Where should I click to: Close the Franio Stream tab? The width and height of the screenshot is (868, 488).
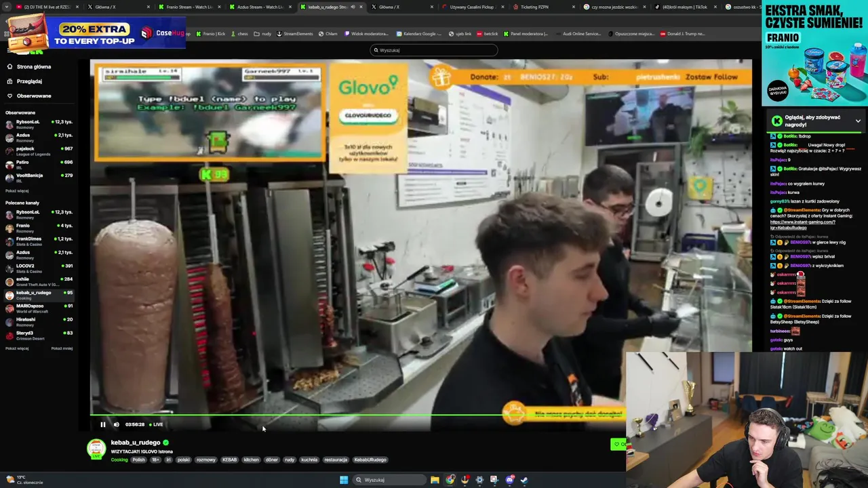218,7
